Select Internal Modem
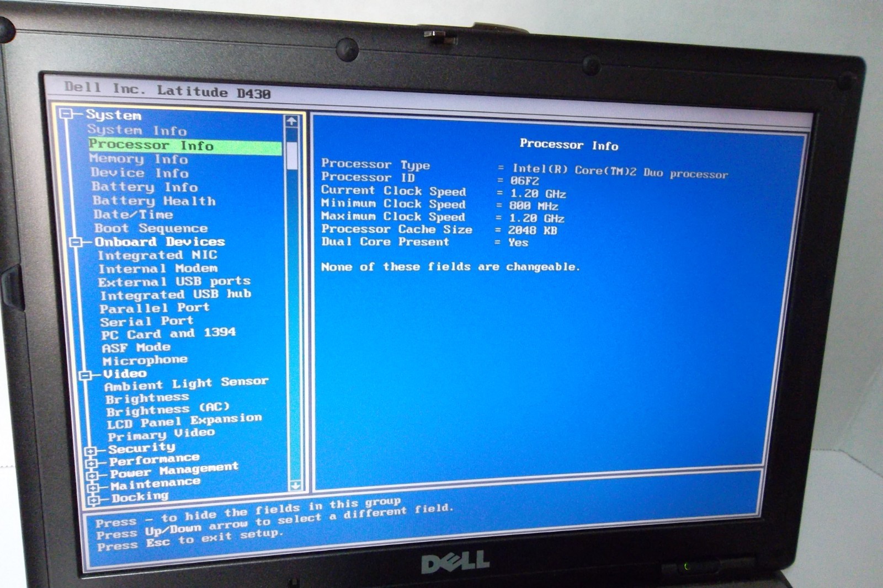Screen dimensions: 883x588 pos(158,269)
